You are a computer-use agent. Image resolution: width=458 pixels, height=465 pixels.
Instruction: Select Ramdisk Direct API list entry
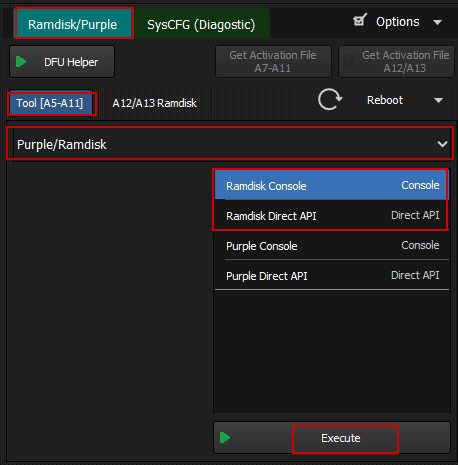(332, 215)
